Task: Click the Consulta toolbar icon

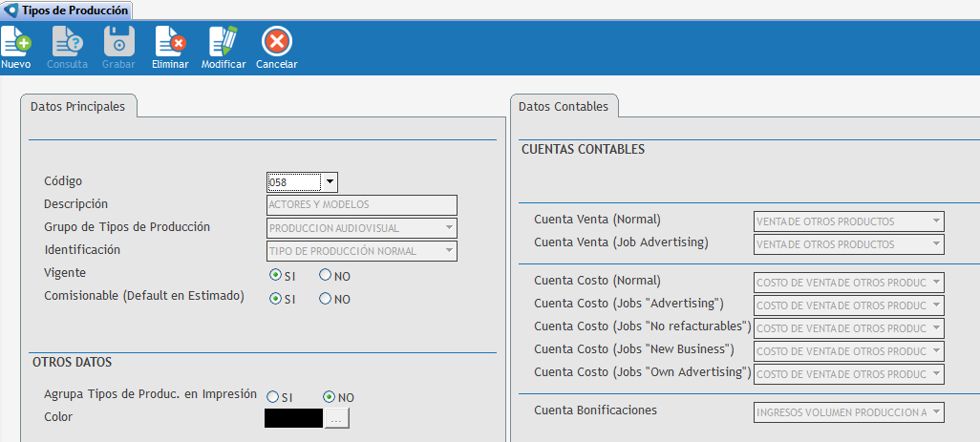Action: coord(67,41)
